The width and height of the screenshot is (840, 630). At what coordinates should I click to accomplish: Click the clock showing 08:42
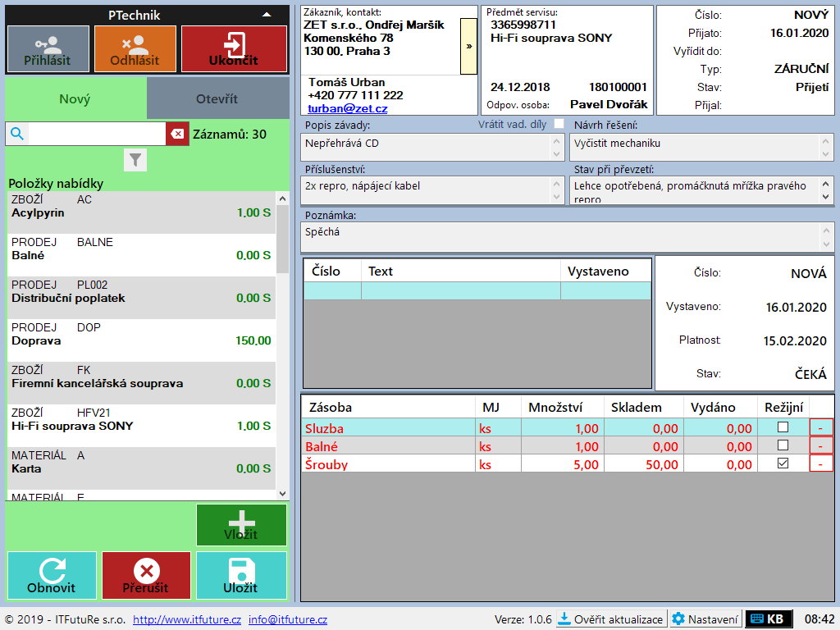(819, 619)
